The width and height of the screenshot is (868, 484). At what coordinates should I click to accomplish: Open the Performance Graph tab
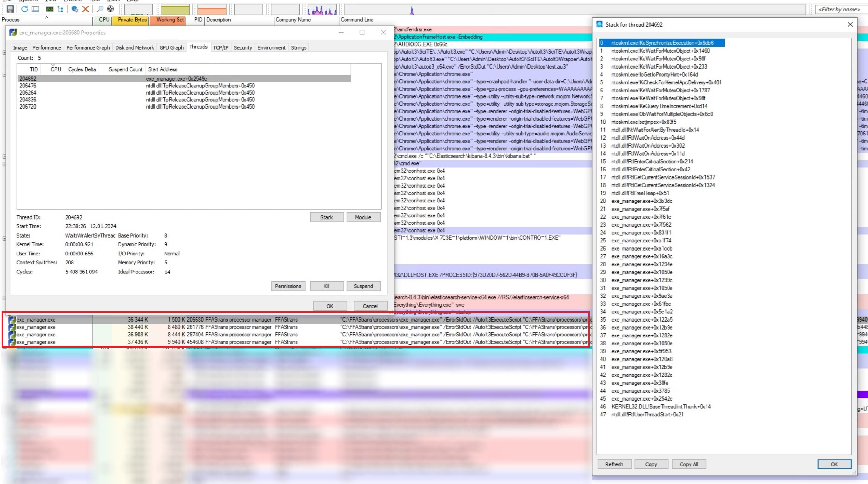88,47
